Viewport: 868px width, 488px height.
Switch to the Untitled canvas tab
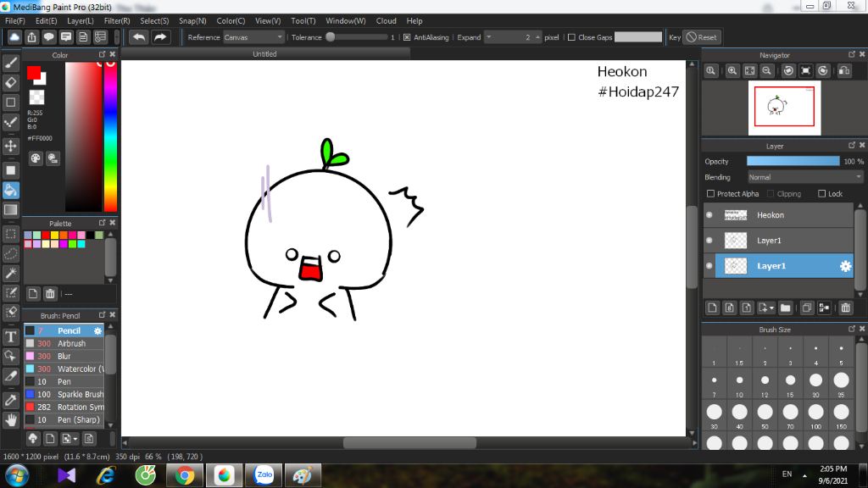point(265,53)
